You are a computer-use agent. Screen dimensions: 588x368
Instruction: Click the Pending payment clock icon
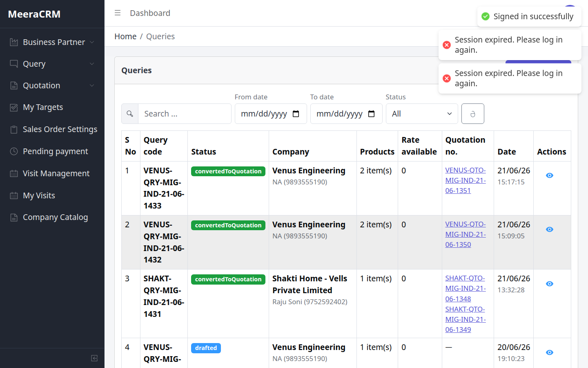14,151
